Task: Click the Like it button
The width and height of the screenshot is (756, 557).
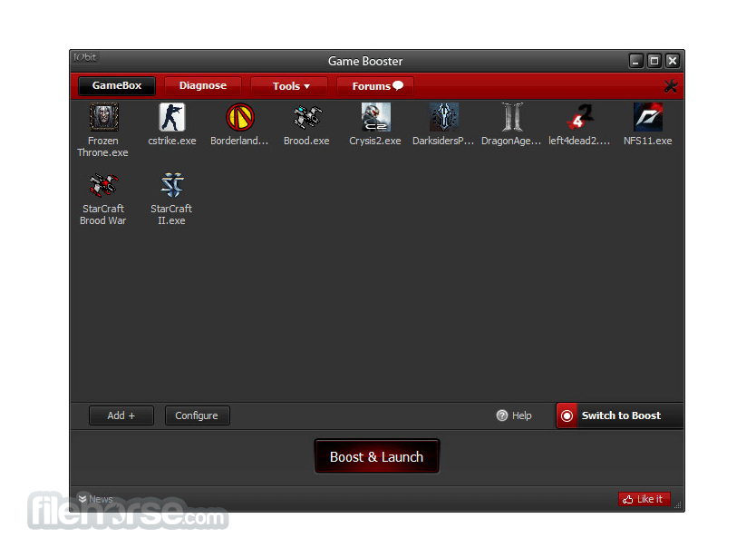Action: pos(645,499)
